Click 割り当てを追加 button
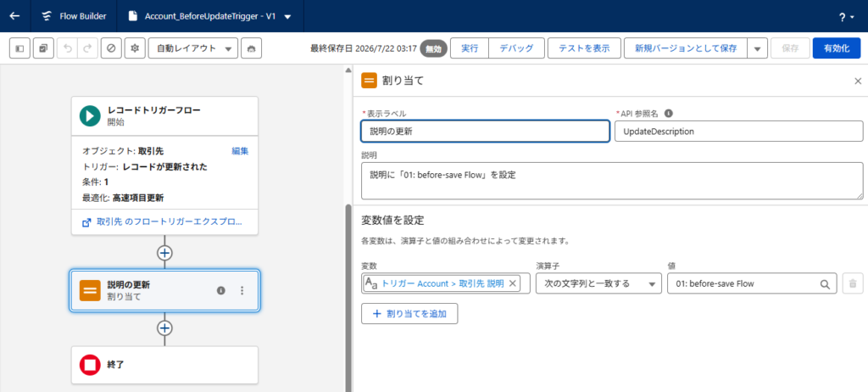The height and width of the screenshot is (392, 868). (409, 313)
